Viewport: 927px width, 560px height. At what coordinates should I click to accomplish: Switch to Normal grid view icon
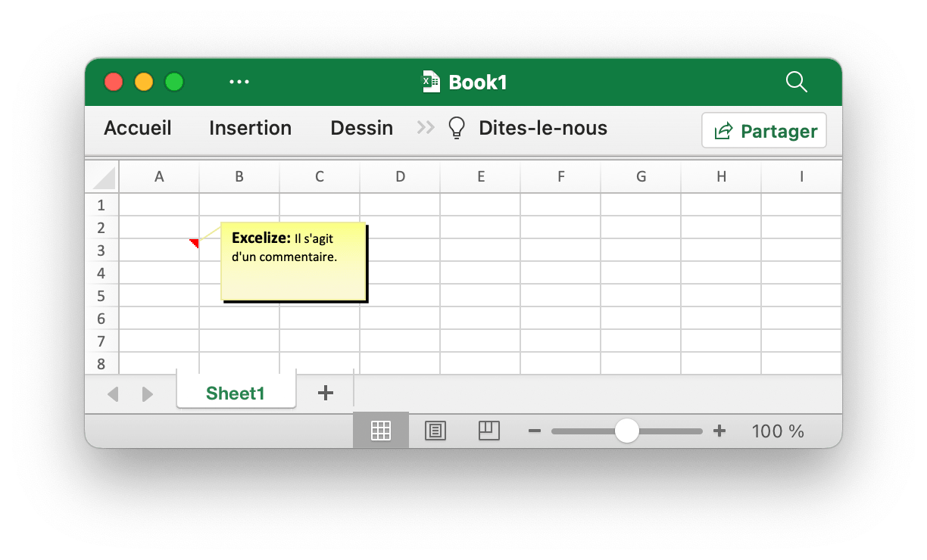click(x=381, y=431)
